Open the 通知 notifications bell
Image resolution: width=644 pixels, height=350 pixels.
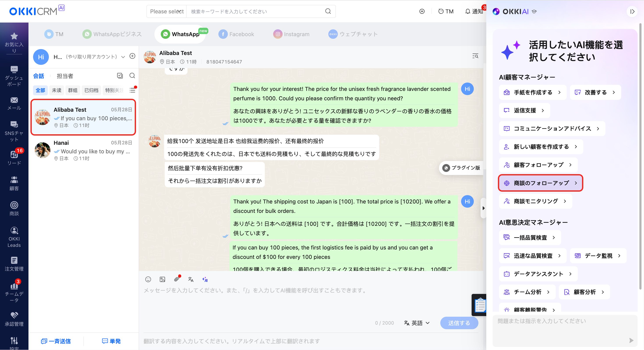click(x=474, y=11)
